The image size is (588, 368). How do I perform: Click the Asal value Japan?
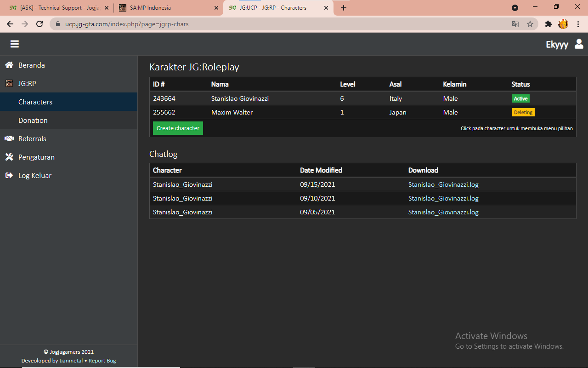click(398, 112)
